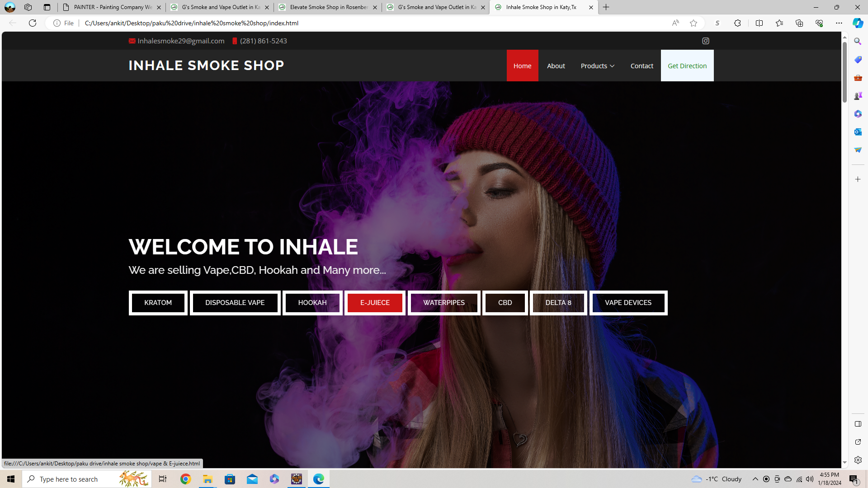The width and height of the screenshot is (868, 488).
Task: Click the Inhalesmoke29@gmail.com email link
Action: point(180,41)
